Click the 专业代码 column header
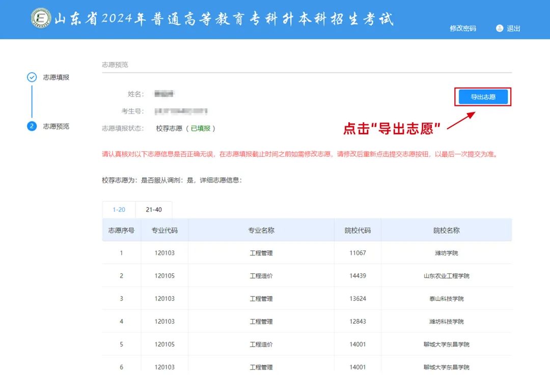The height and width of the screenshot is (392, 550). (x=164, y=230)
